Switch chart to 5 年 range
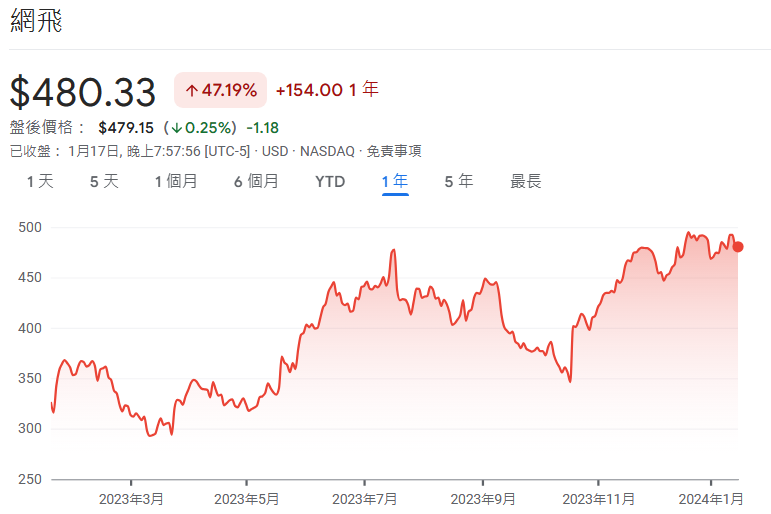This screenshot has height=514, width=771. click(x=459, y=181)
